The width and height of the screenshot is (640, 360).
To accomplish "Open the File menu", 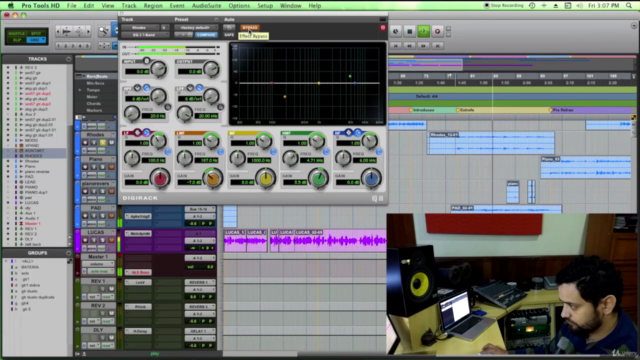I will pos(71,6).
